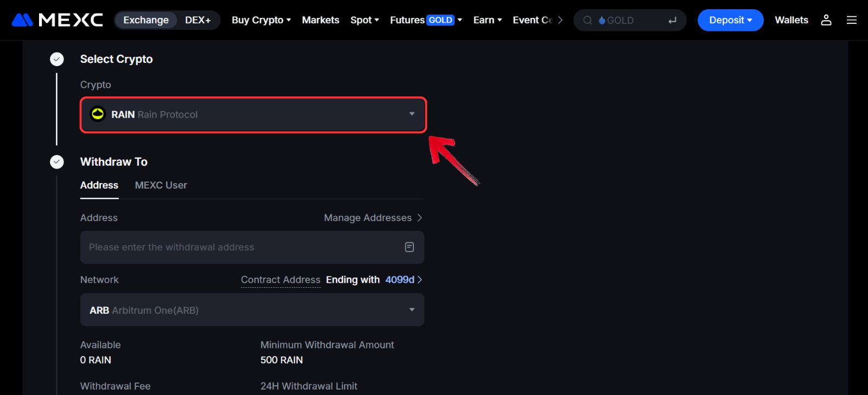Switch to the Exchange toggle option
Viewport: 868px width, 395px height.
coord(146,20)
